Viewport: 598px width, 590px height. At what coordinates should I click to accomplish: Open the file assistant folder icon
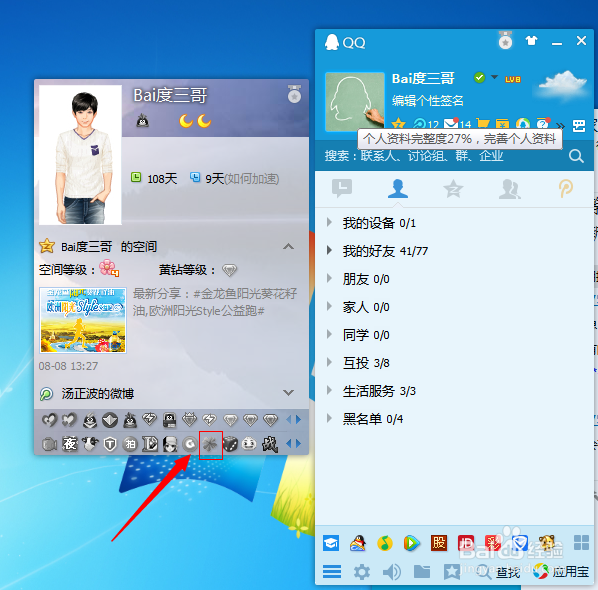point(422,571)
